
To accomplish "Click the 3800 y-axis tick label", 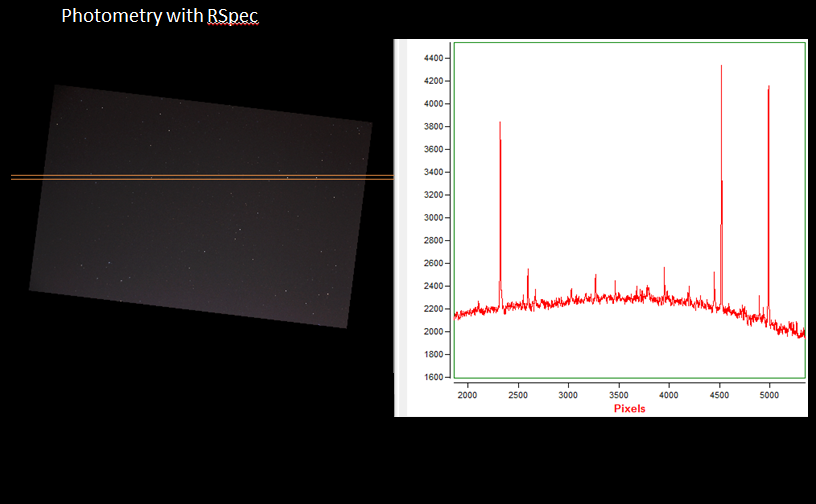I will pyautogui.click(x=432, y=127).
